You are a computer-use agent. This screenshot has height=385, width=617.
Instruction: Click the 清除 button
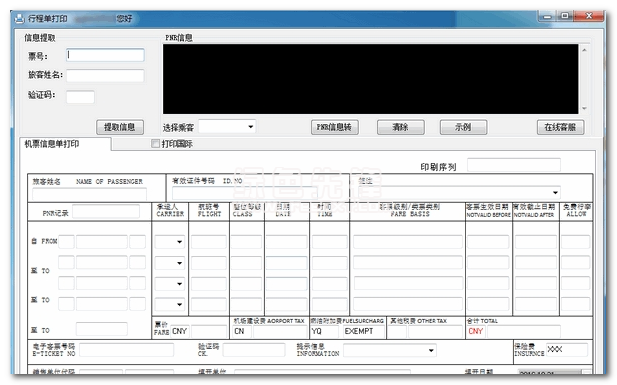(x=401, y=127)
